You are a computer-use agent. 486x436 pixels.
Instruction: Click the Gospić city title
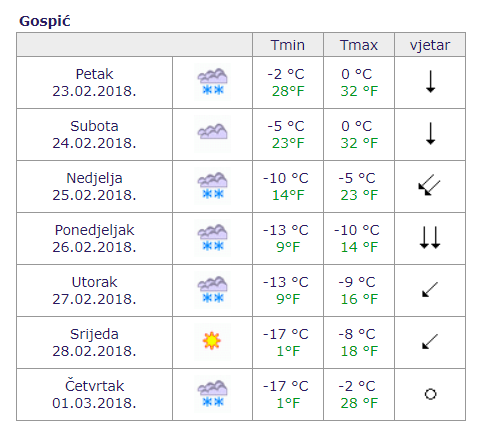point(45,21)
